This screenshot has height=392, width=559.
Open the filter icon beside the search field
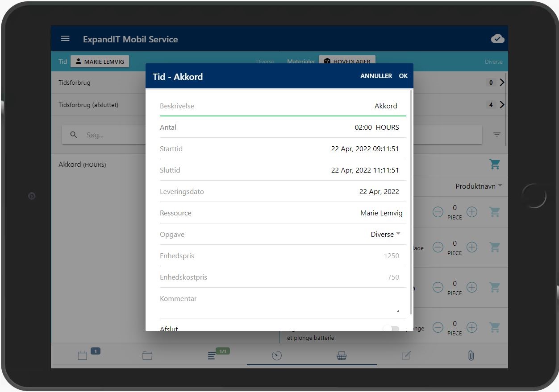click(x=496, y=134)
